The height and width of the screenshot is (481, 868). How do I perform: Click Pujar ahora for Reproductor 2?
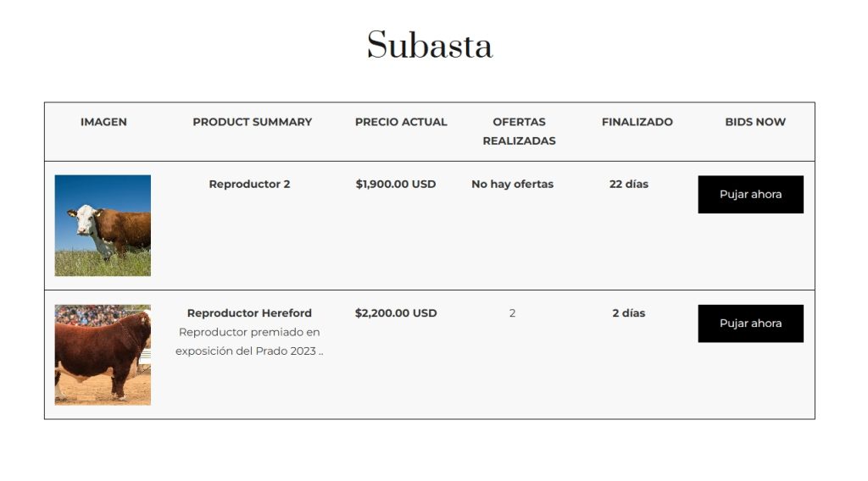[x=750, y=194]
